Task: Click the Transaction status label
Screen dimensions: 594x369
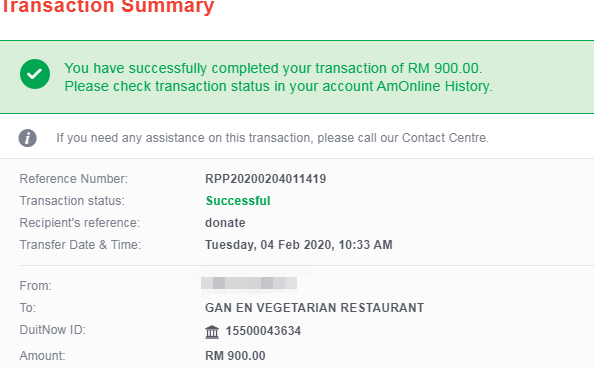Action: tap(72, 201)
